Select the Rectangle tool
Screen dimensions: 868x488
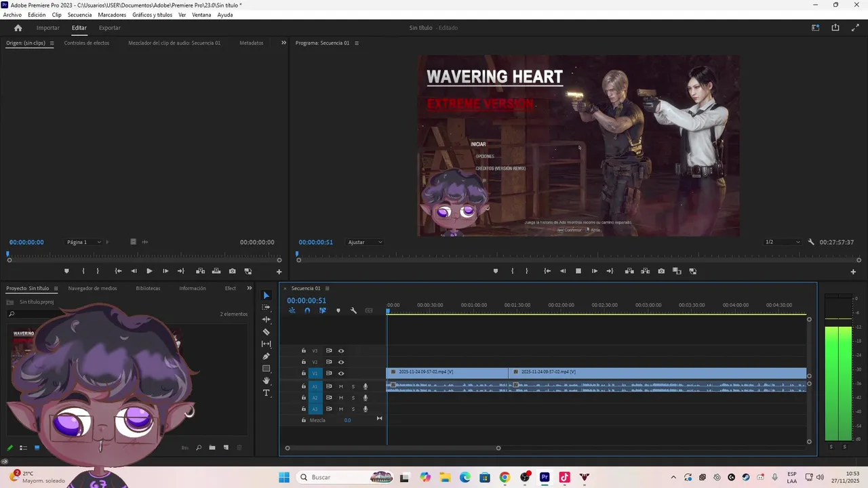tap(267, 369)
